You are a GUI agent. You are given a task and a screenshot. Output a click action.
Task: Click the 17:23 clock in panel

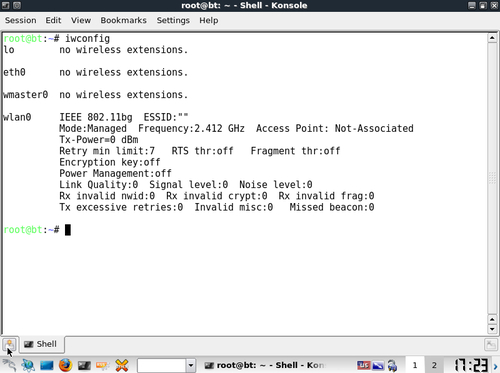click(471, 365)
